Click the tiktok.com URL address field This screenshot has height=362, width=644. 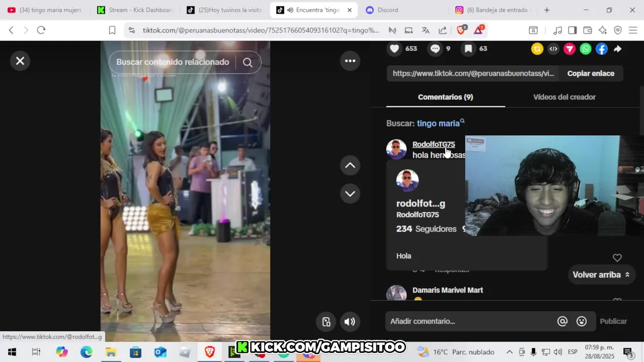[x=261, y=30]
